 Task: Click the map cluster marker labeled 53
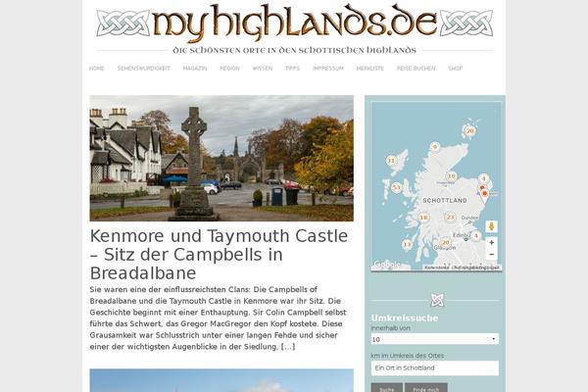coord(396,187)
